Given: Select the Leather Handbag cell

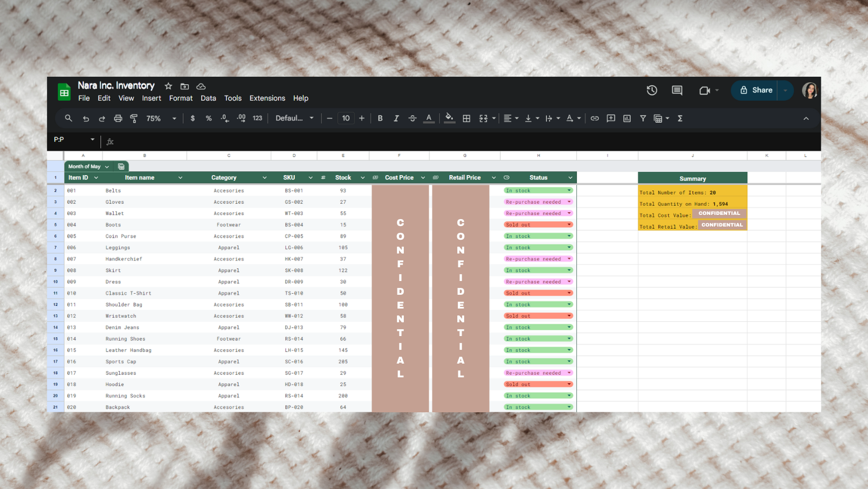Looking at the screenshot, I should (x=144, y=350).
